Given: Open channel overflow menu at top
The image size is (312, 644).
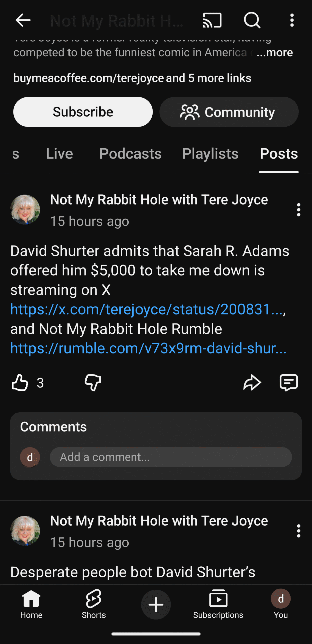Looking at the screenshot, I should (x=292, y=20).
